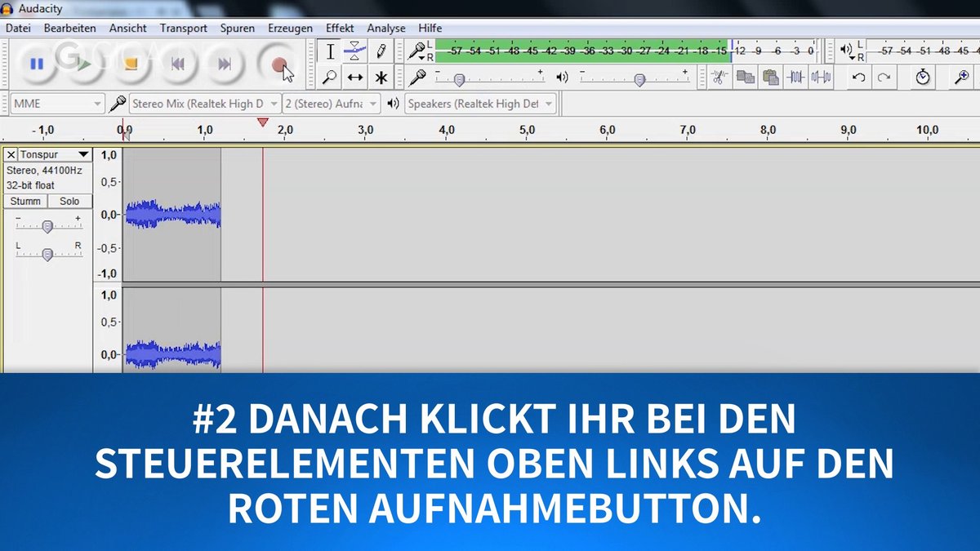Image resolution: width=980 pixels, height=551 pixels.
Task: Click the 5.0 second timeline mark
Action: (527, 129)
